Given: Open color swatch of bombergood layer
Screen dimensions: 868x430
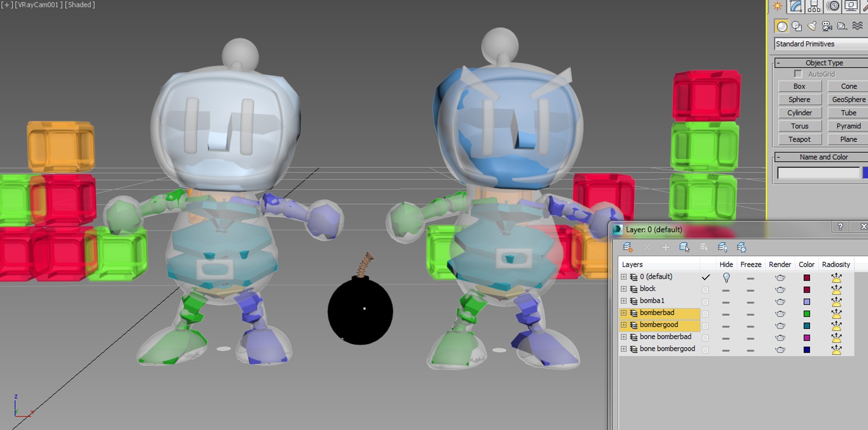Looking at the screenshot, I should (807, 326).
